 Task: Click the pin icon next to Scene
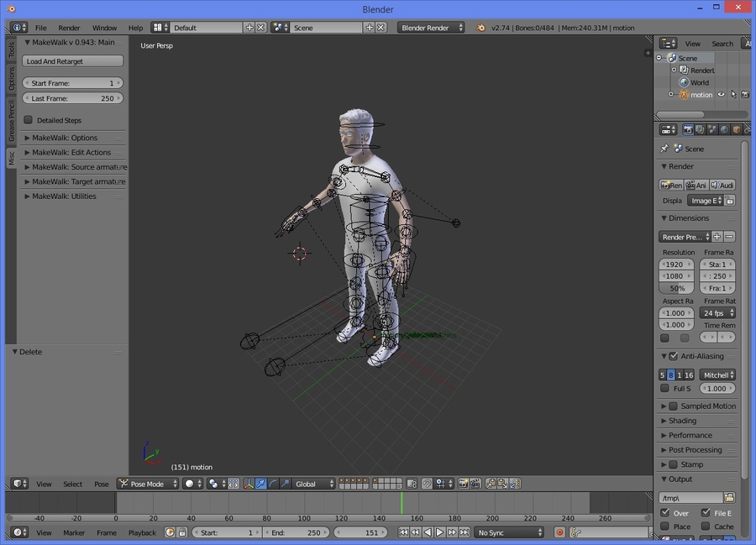(x=664, y=149)
